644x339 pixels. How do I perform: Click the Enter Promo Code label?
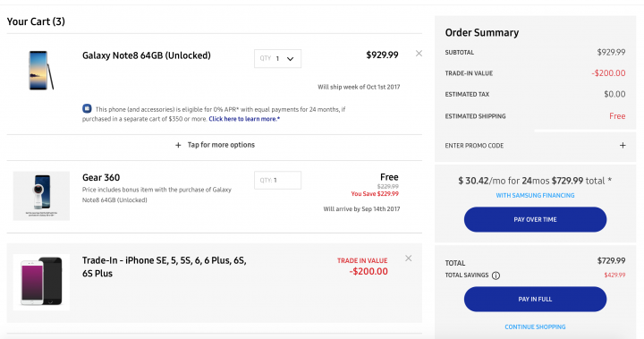[474, 146]
